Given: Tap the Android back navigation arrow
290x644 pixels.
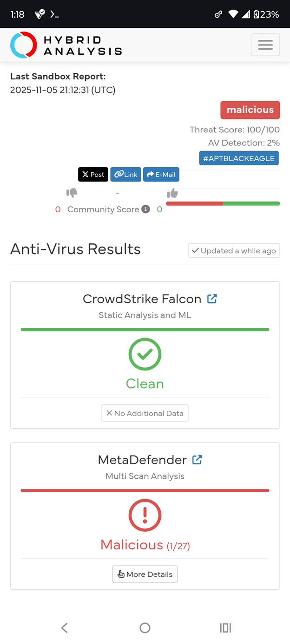Looking at the screenshot, I should coord(64,628).
